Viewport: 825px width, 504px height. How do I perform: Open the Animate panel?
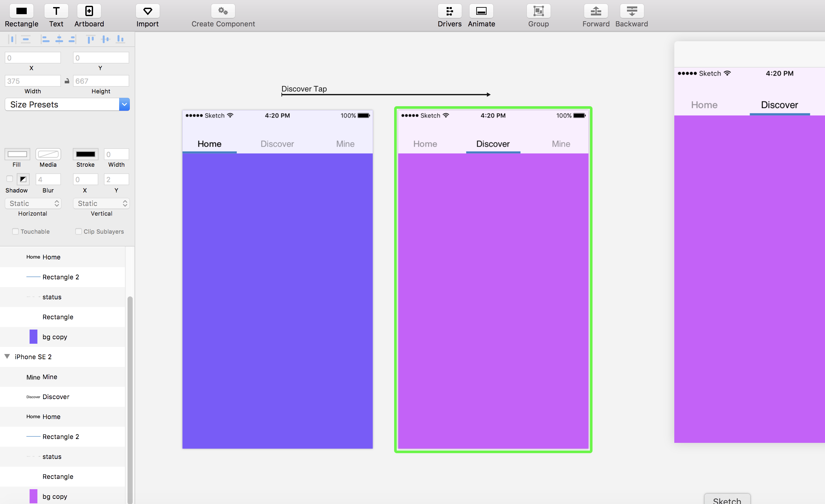coord(481,11)
